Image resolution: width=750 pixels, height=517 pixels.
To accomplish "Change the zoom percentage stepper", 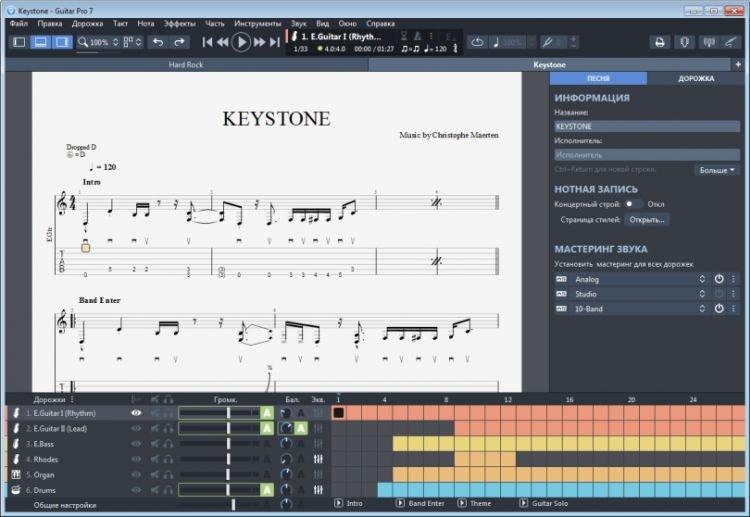I will coord(115,42).
